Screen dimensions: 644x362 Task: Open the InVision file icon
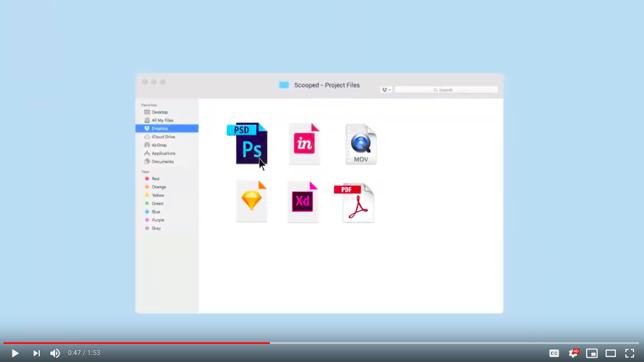(x=304, y=144)
